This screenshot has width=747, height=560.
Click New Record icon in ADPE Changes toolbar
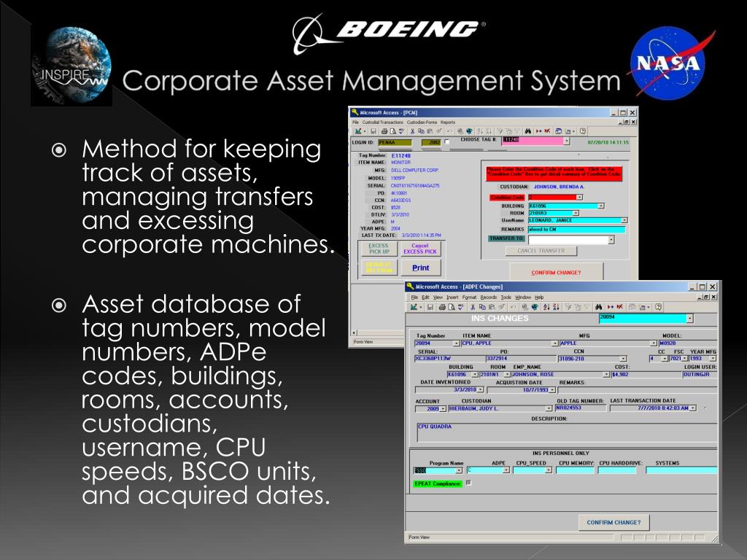[x=611, y=307]
